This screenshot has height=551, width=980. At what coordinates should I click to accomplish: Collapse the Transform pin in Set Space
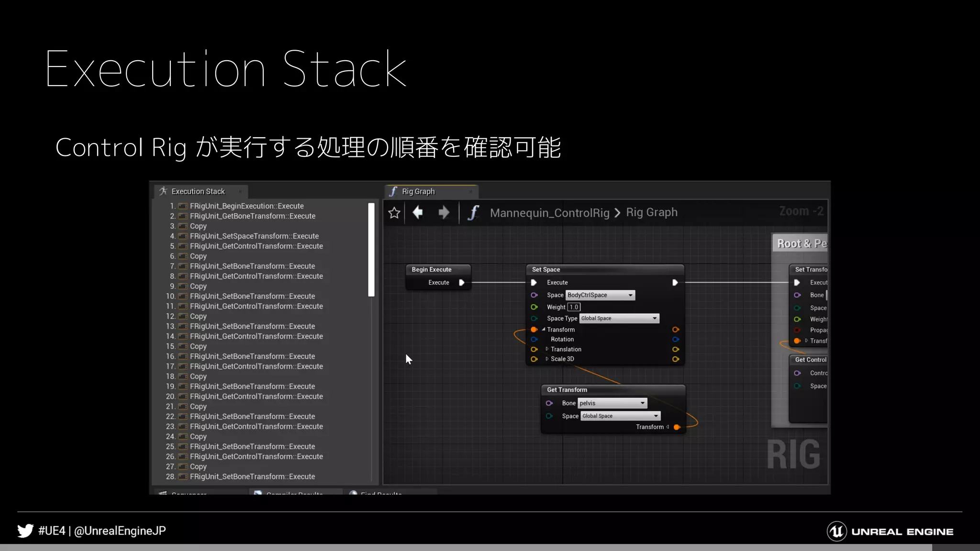tap(544, 330)
